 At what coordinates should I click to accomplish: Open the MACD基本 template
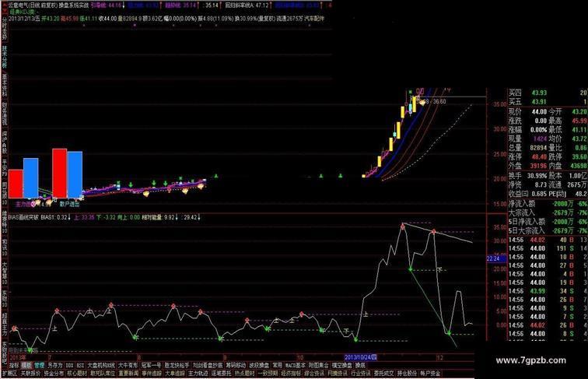pos(296,365)
